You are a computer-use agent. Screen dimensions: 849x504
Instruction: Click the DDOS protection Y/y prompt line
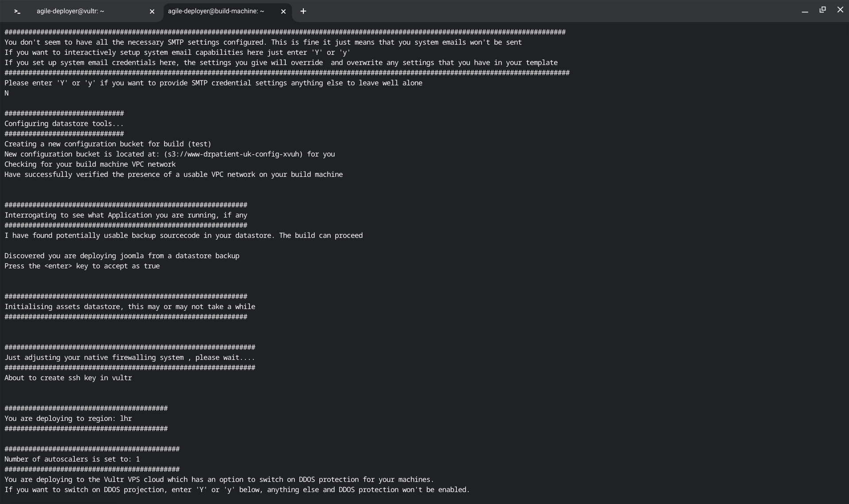coord(237,490)
